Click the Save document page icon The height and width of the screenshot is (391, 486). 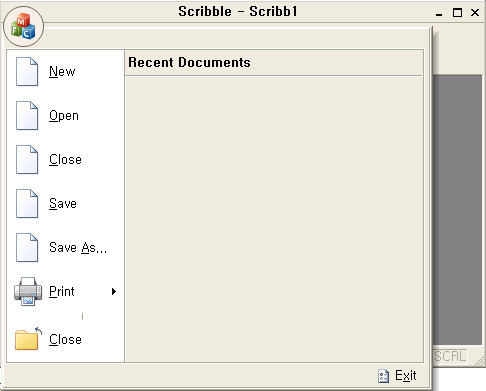(x=27, y=203)
